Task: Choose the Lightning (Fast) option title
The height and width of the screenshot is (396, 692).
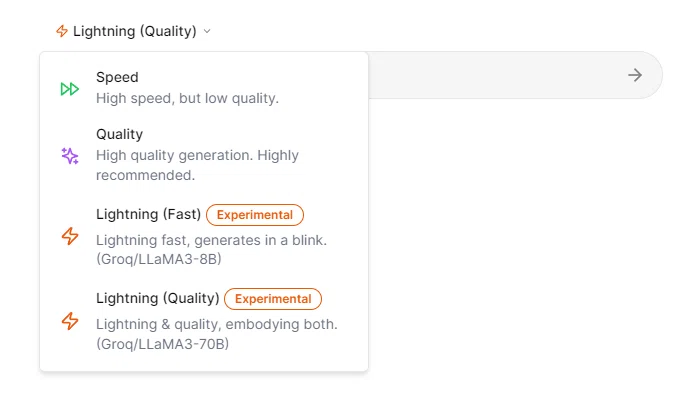Action: [149, 214]
